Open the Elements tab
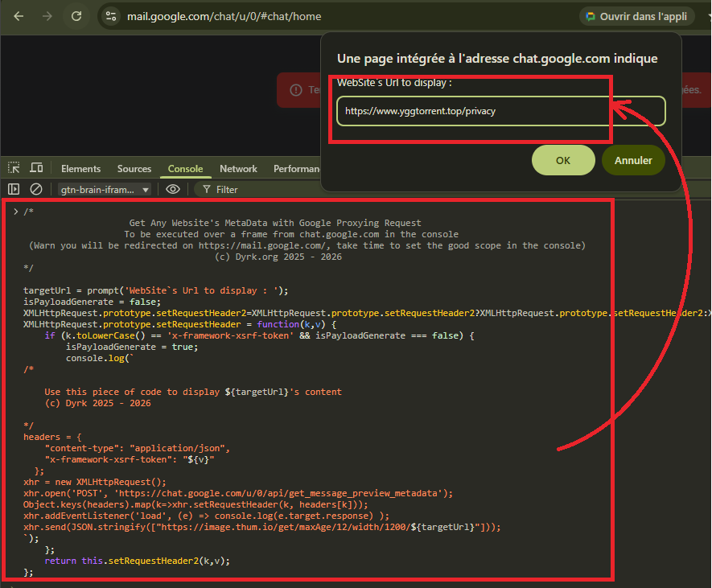Viewport: 712px width, 588px height. click(x=80, y=169)
